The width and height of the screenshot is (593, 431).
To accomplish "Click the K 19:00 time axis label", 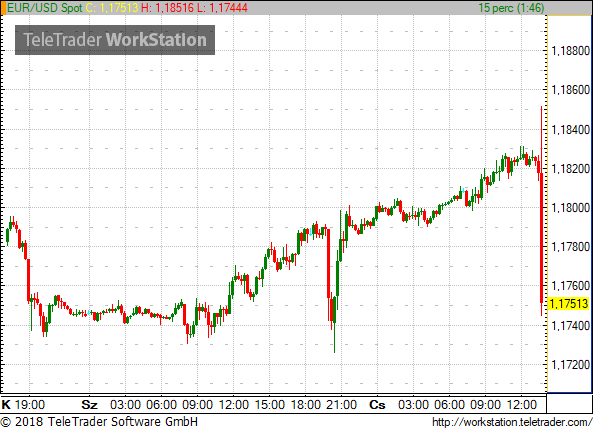I will coord(23,405).
